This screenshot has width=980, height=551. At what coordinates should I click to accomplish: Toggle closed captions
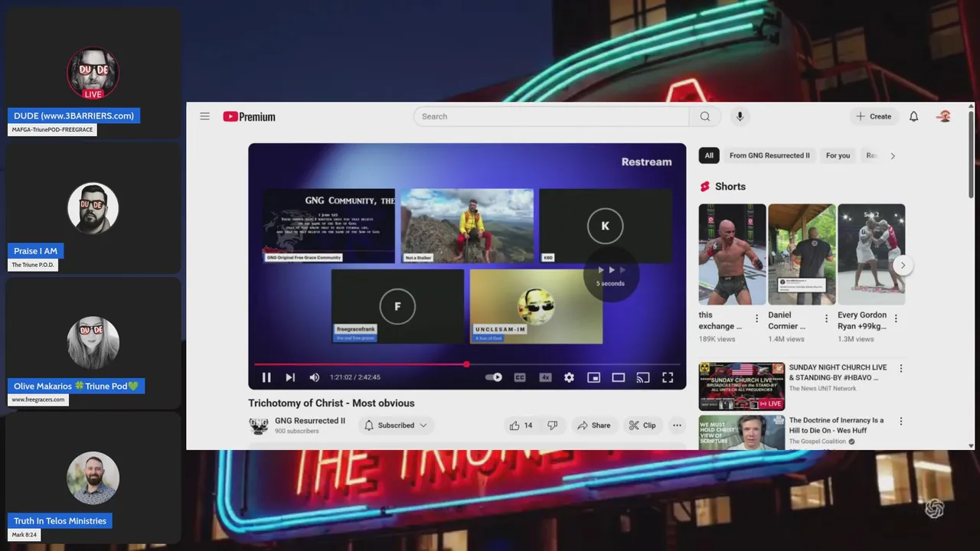(x=520, y=377)
